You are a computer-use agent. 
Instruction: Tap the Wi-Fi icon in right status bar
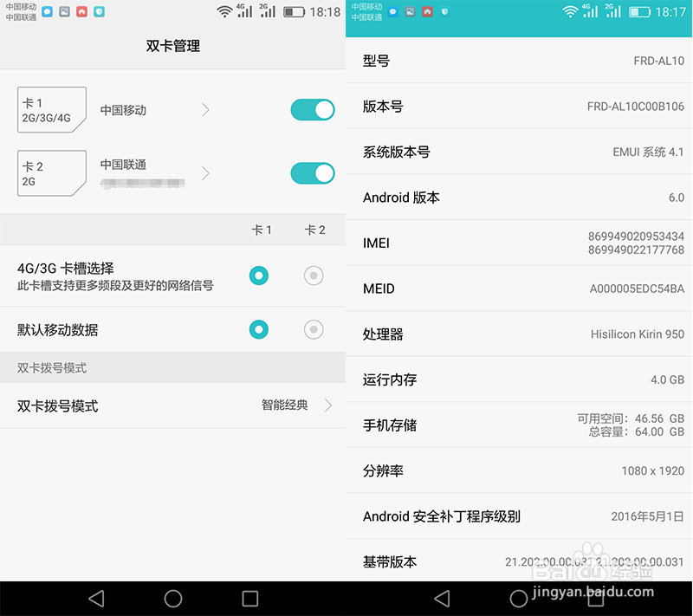pyautogui.click(x=570, y=12)
